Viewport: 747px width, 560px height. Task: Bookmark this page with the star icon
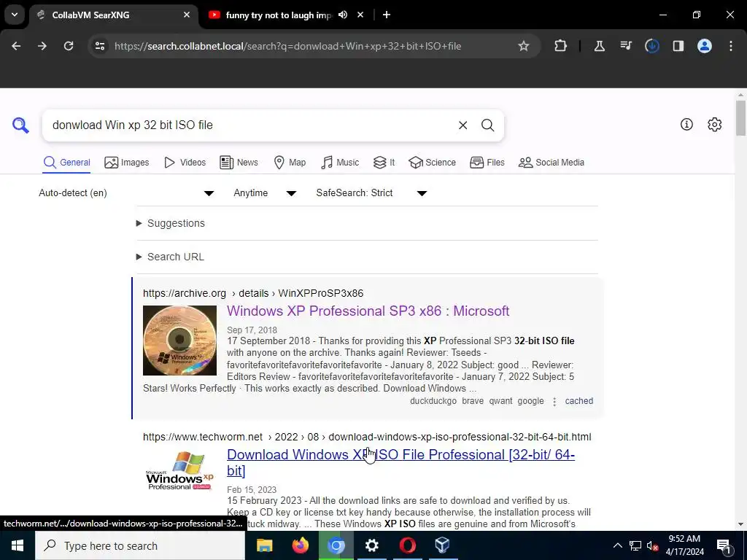[x=524, y=46]
